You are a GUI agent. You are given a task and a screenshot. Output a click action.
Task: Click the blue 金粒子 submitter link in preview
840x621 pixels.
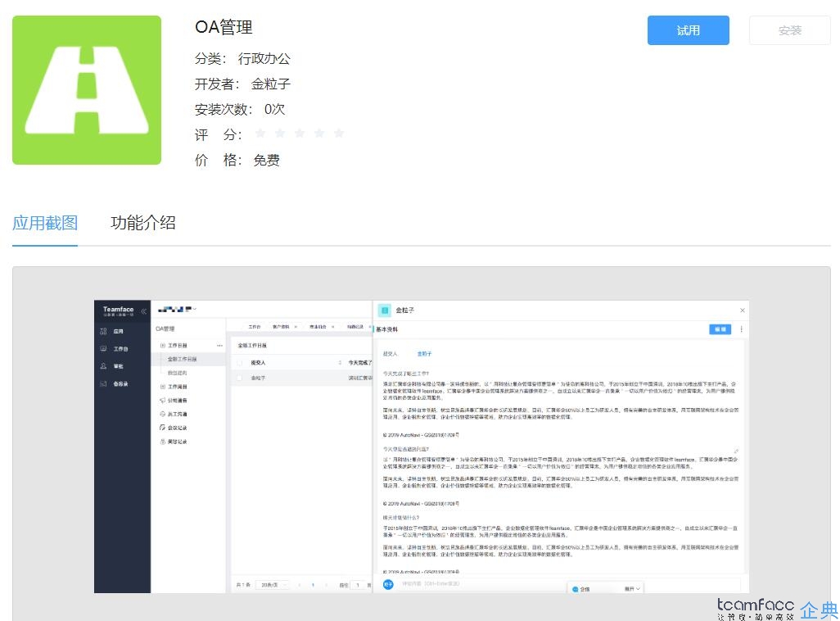click(x=424, y=354)
